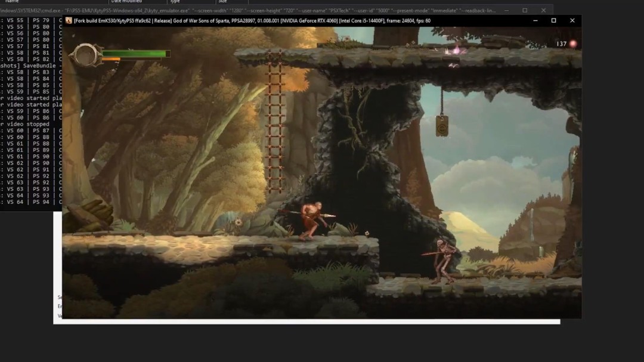This screenshot has width=644, height=362.
Task: Click the round character portrait medallion in the HUD
Action: pos(85,55)
